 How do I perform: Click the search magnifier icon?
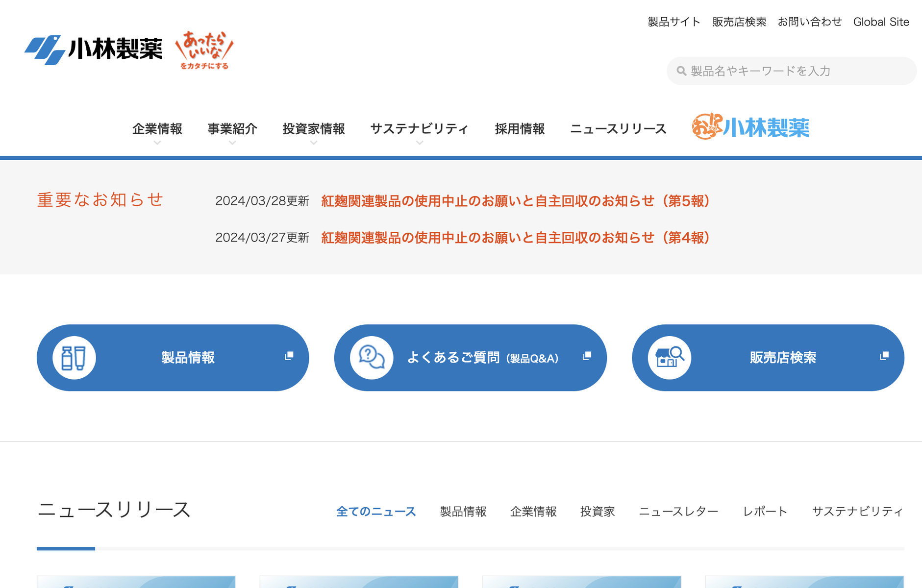(681, 71)
